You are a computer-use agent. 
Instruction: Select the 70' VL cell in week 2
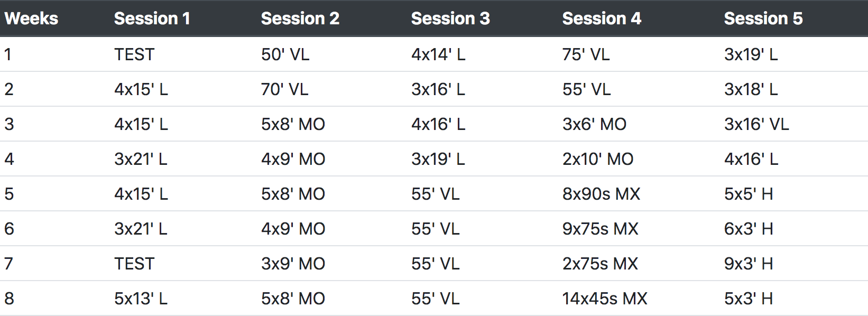tap(284, 89)
